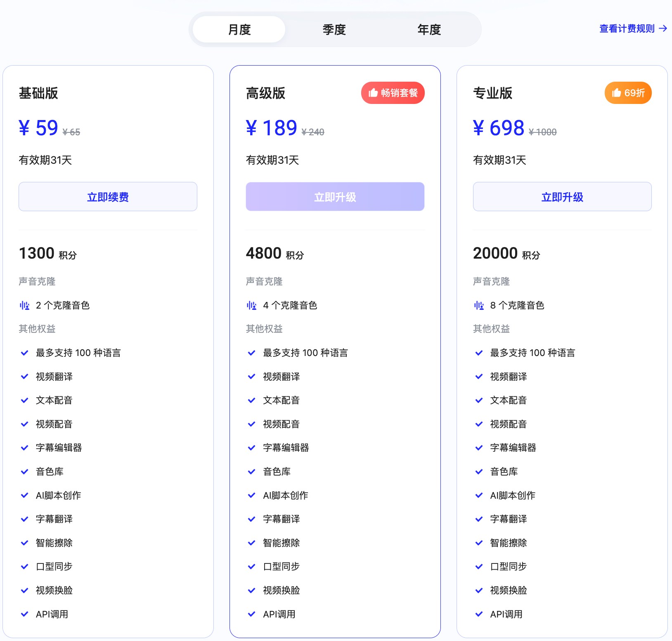Click the checkmark beside 视频翻译 in 基础版
Image resolution: width=672 pixels, height=641 pixels.
tap(24, 377)
